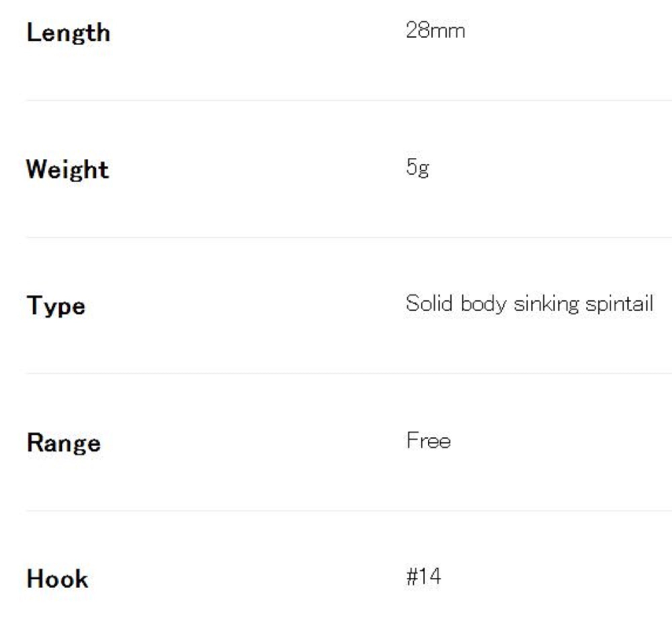This screenshot has height=631, width=672.
Task: Click the g unit after 5
Action: [x=424, y=169]
